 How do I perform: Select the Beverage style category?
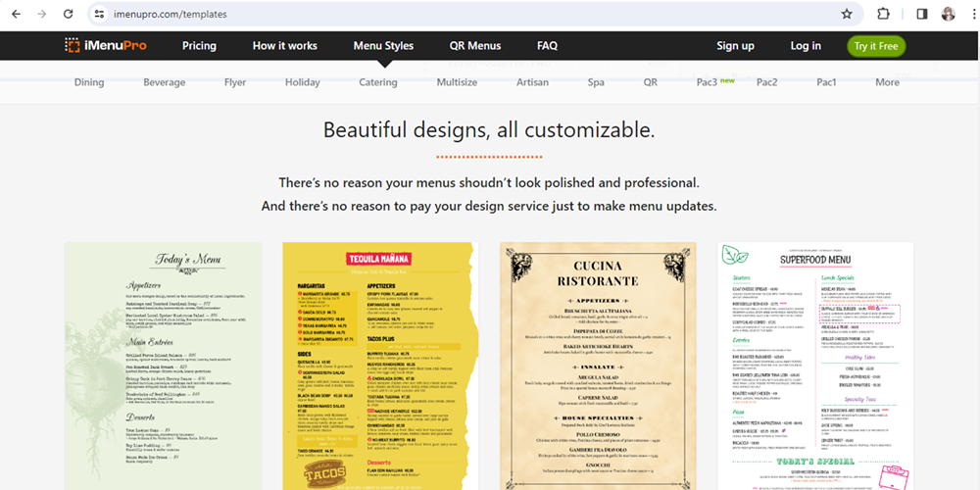(x=165, y=82)
